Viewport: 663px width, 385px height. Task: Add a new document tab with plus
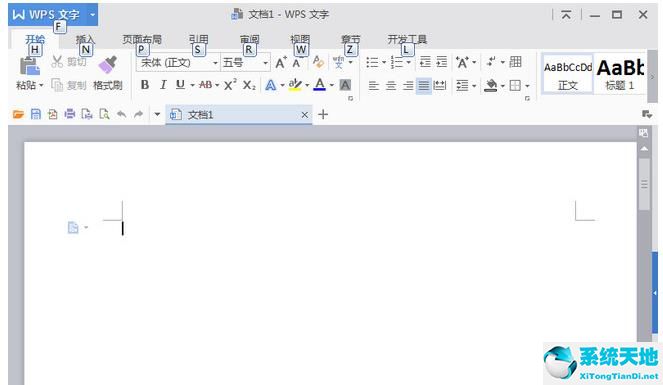point(323,115)
